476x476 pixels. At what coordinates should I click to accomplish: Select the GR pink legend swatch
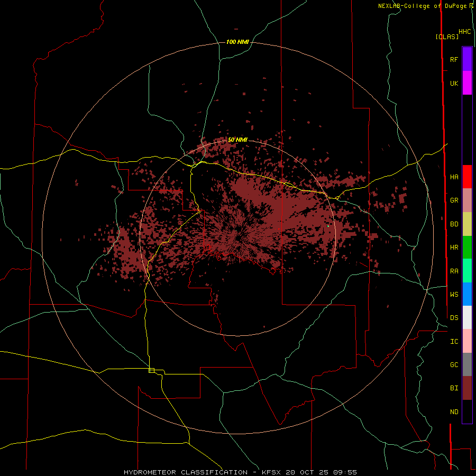[467, 200]
